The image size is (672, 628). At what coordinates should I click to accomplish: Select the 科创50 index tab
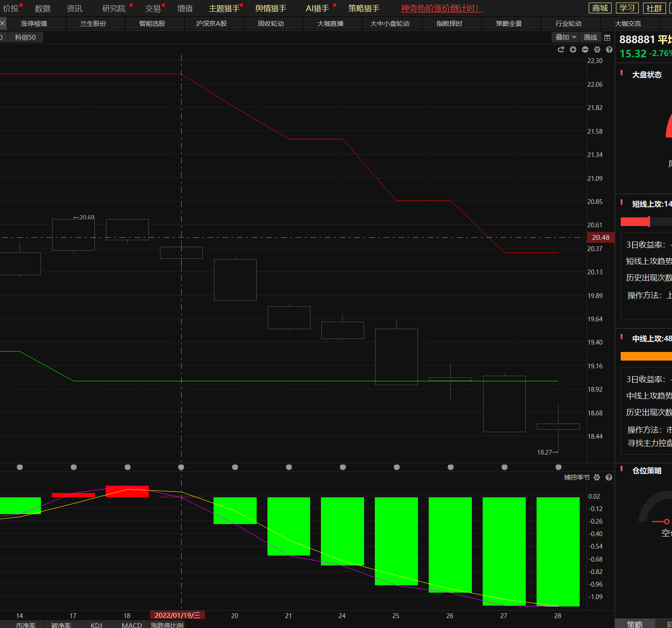(x=25, y=38)
